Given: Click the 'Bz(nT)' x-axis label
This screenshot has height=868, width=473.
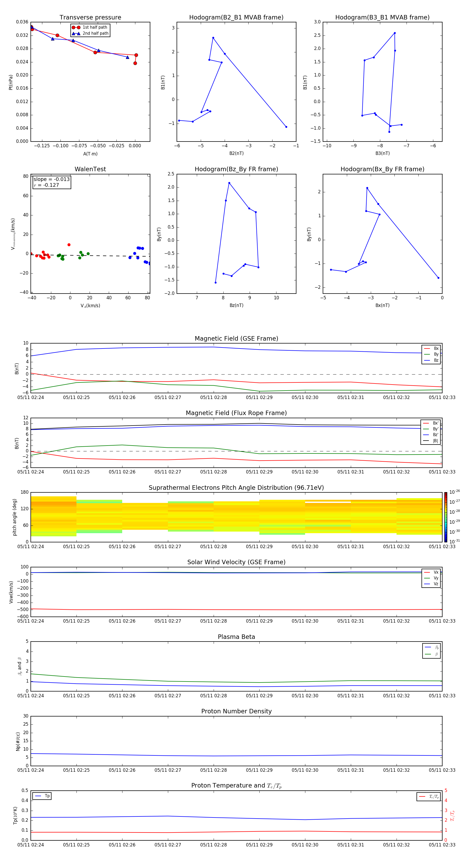Looking at the screenshot, I should point(236,305).
